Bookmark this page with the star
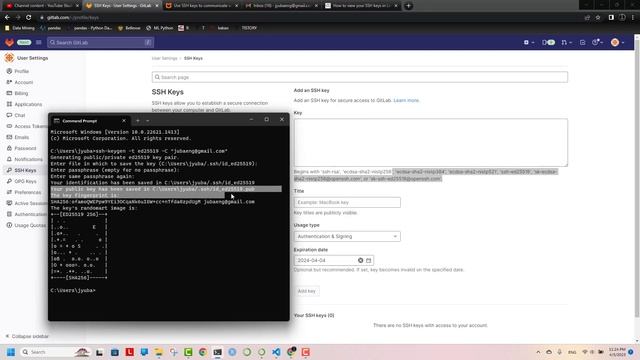Viewport: 640px width, 360px height. coord(598,18)
